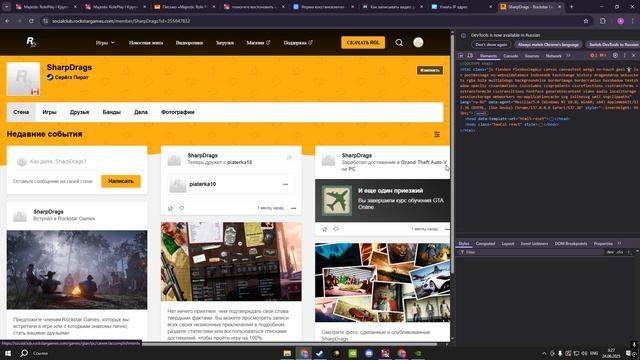Open the photo collage image thumbnail

(382, 282)
